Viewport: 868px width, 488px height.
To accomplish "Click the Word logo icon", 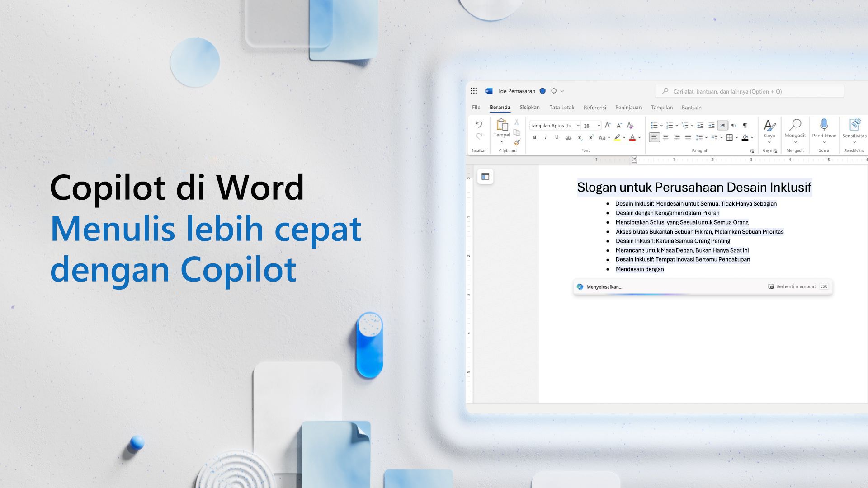I will tap(489, 91).
